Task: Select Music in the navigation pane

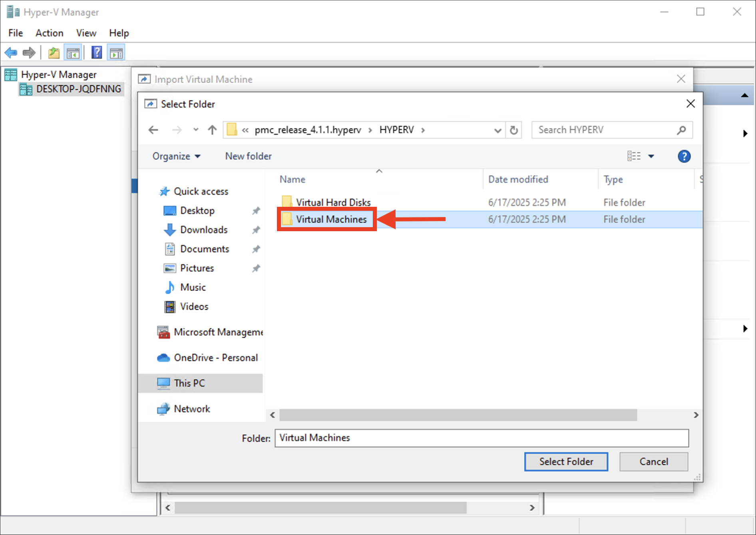Action: tap(193, 287)
